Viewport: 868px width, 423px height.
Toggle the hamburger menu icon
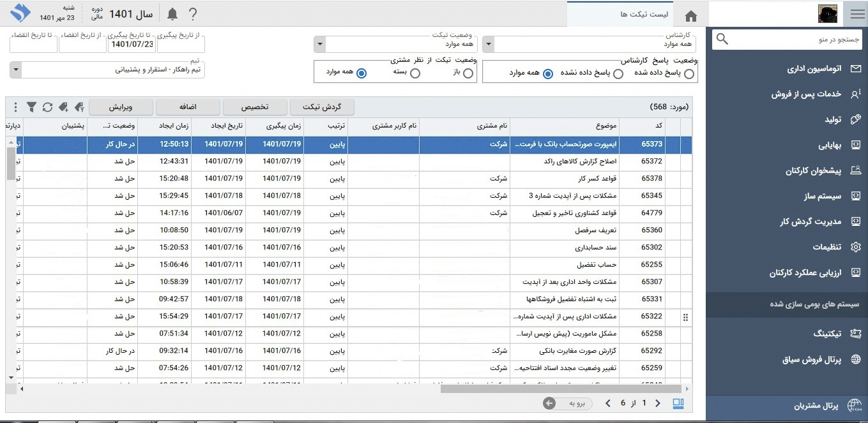857,14
